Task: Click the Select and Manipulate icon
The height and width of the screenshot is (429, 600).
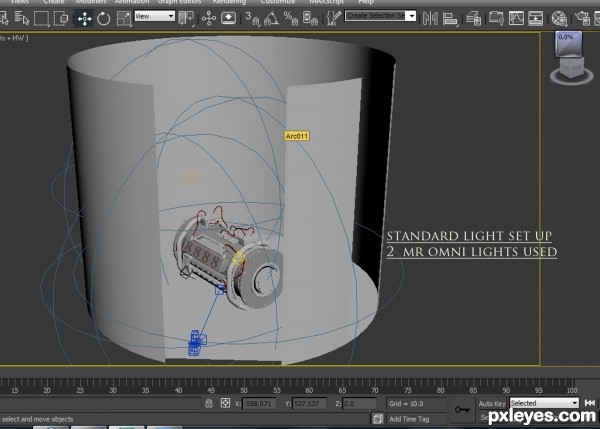Action: click(209, 18)
